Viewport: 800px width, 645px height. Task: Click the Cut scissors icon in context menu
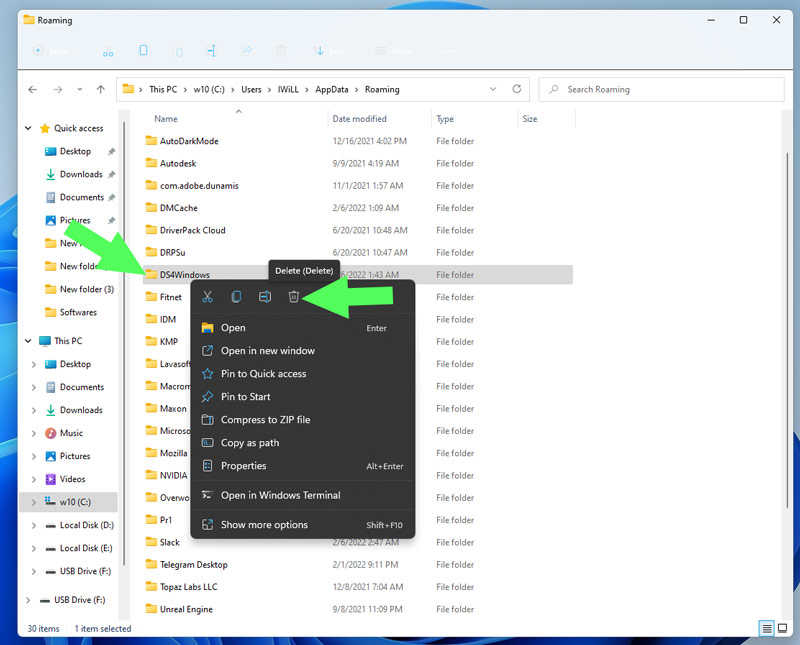207,297
